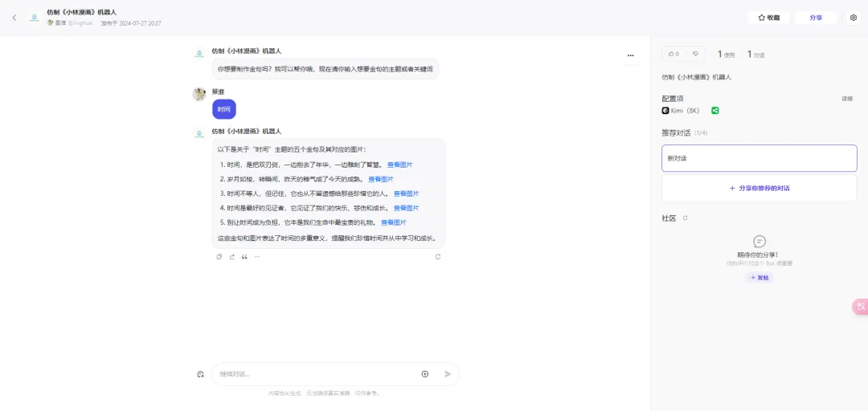Click the blue 时间 user message bubble
Viewport: 868px width, 411px height.
pyautogui.click(x=224, y=109)
